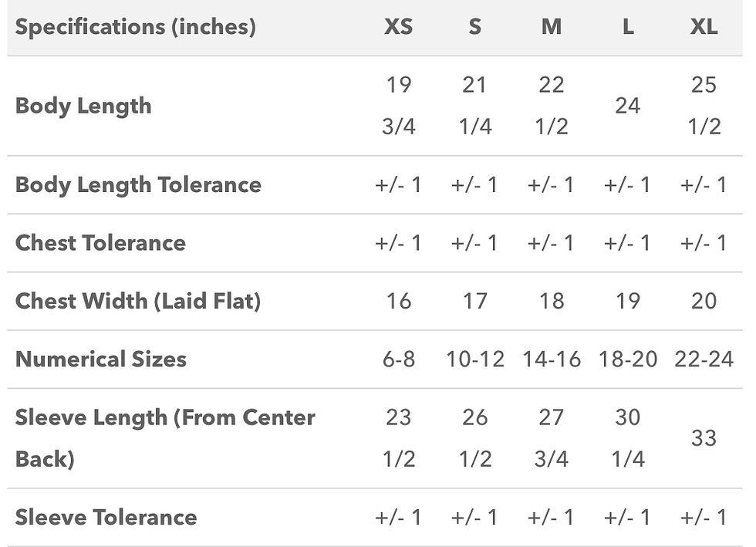Viewport: 756px width, 547px height.
Task: Click the Specifications (inches) header text
Action: (135, 27)
